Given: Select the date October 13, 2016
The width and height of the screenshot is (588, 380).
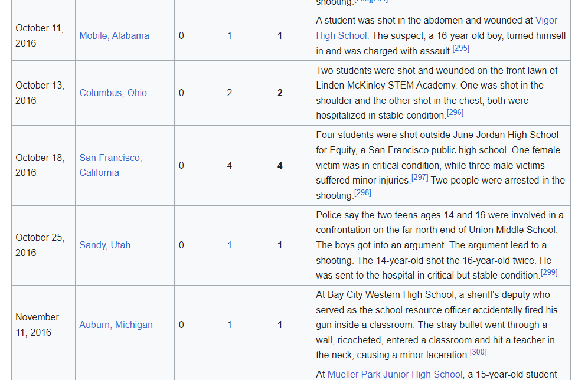Looking at the screenshot, I should coord(40,93).
